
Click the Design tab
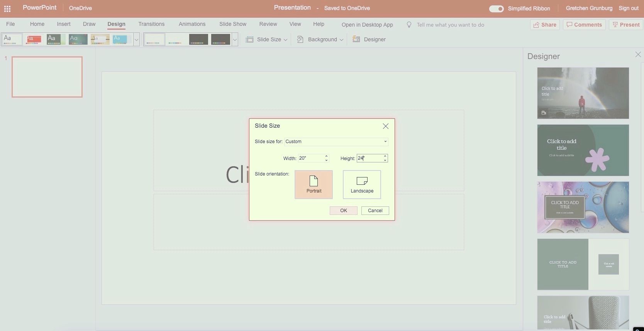click(116, 24)
